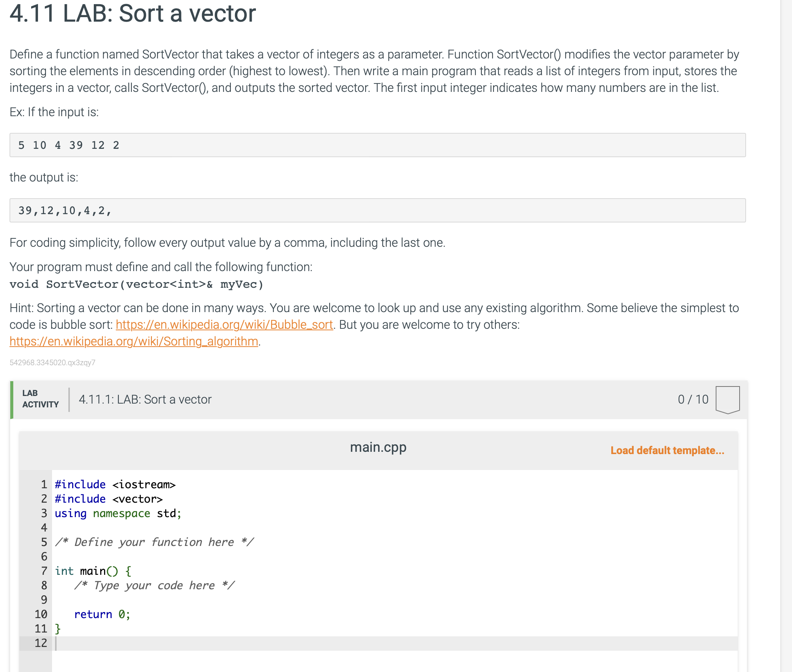Select the main.cpp tab label
This screenshot has width=792, height=672.
point(377,447)
